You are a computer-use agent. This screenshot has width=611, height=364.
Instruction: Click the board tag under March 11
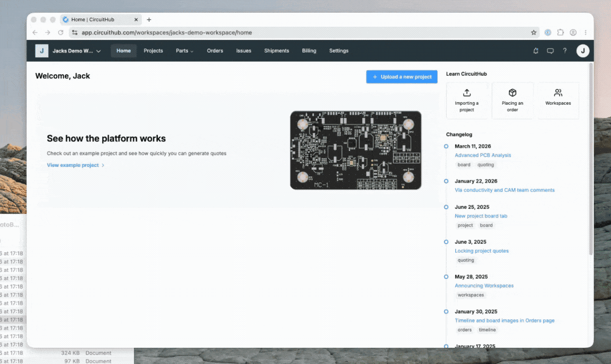click(x=464, y=165)
